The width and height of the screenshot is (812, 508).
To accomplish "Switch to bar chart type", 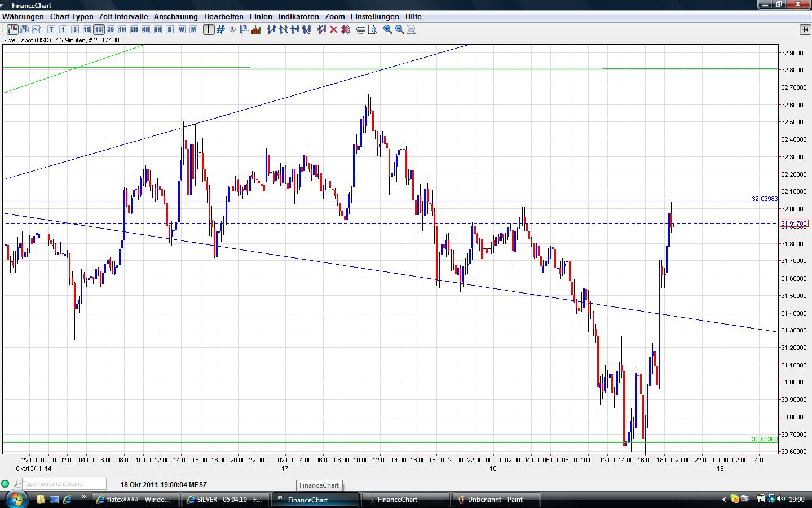I will pyautogui.click(x=24, y=29).
